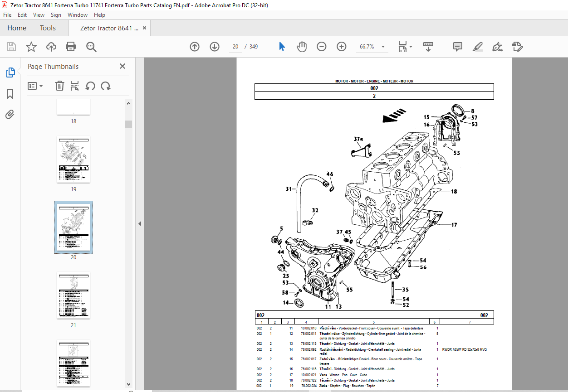
Task: Open the Help menu
Action: coord(99,15)
